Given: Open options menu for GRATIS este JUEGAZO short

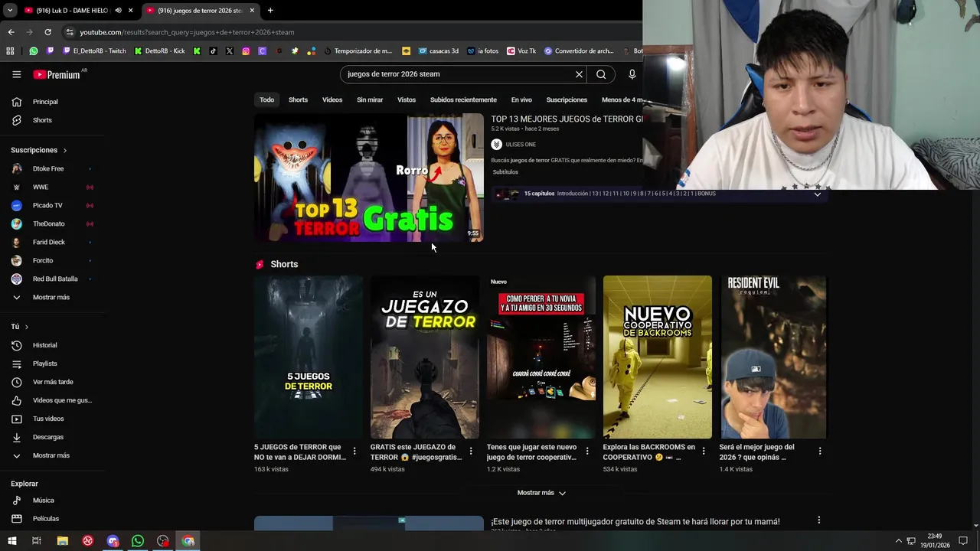Looking at the screenshot, I should [471, 451].
